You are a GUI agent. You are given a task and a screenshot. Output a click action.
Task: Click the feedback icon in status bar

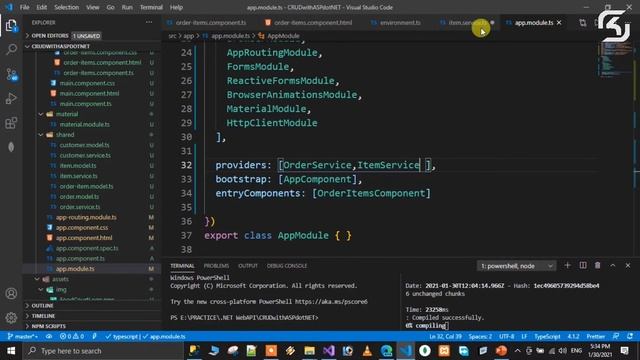pos(616,336)
